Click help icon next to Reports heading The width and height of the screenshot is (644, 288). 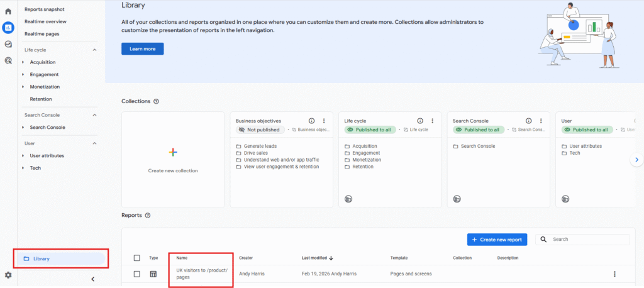coord(148,215)
